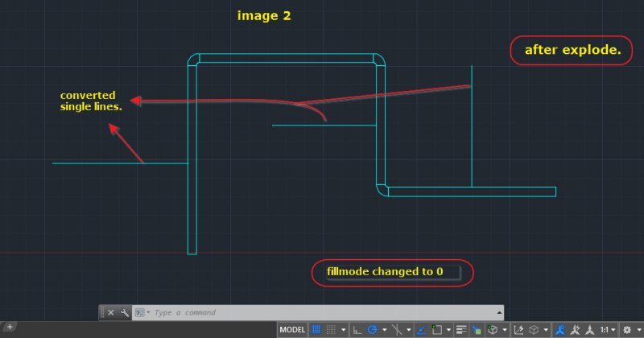Toggle lineweight display
This screenshot has height=338, width=644.
[x=461, y=330]
